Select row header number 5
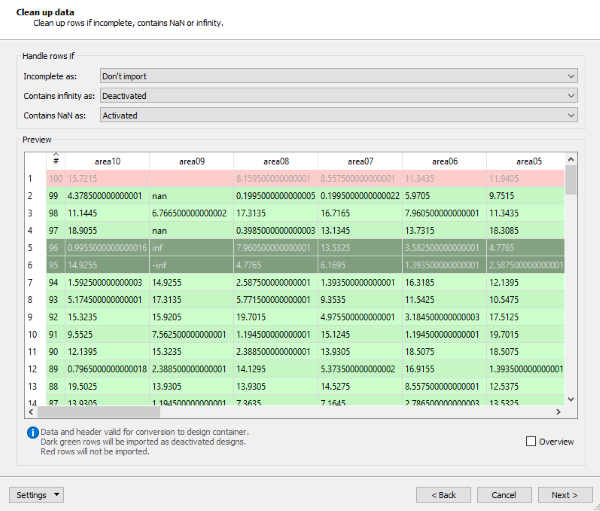This screenshot has height=511, width=600. [36, 248]
